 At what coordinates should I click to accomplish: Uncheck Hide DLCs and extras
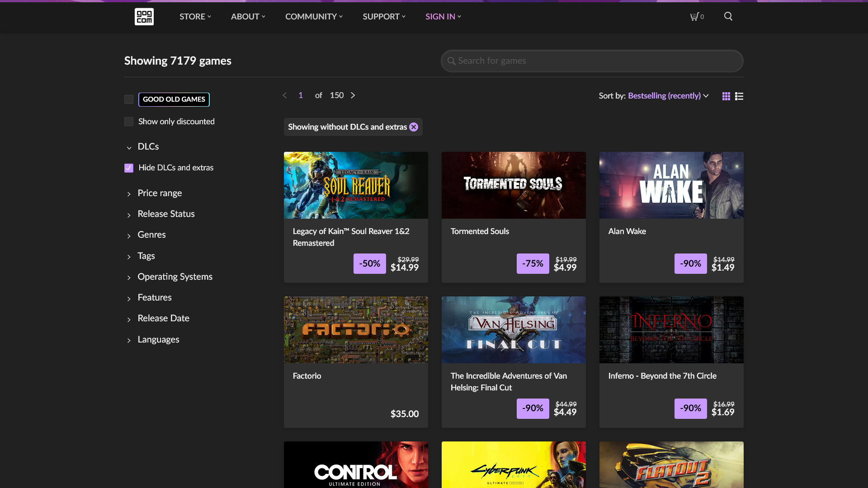(x=129, y=168)
